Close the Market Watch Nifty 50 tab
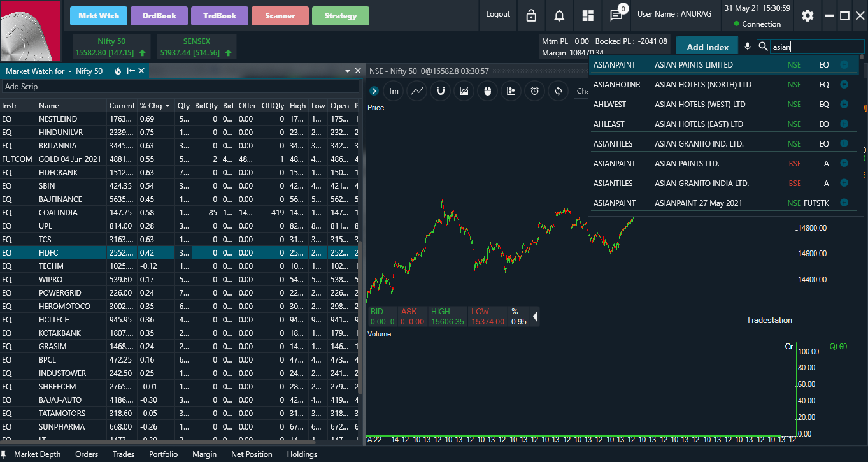The image size is (868, 462). click(141, 71)
